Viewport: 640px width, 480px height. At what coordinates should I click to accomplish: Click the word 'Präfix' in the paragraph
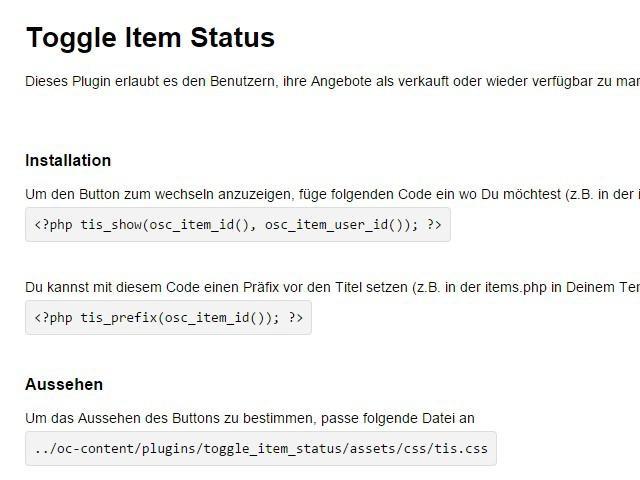click(261, 287)
